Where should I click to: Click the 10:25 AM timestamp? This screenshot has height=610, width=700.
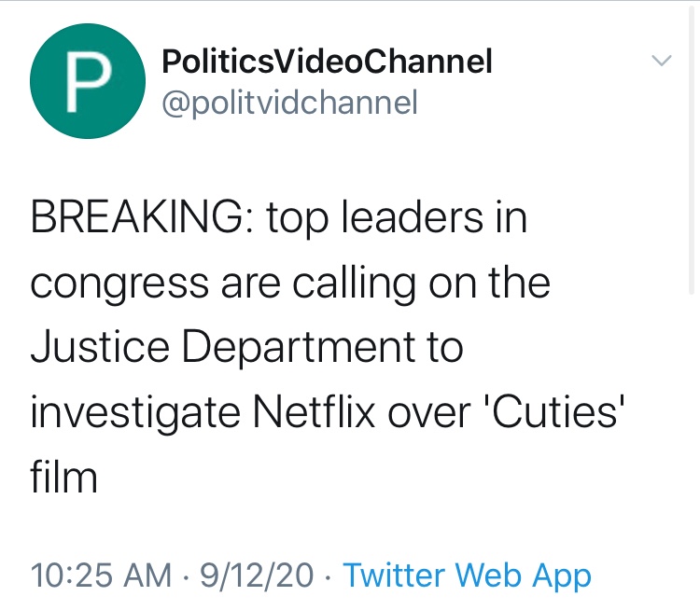[101, 575]
